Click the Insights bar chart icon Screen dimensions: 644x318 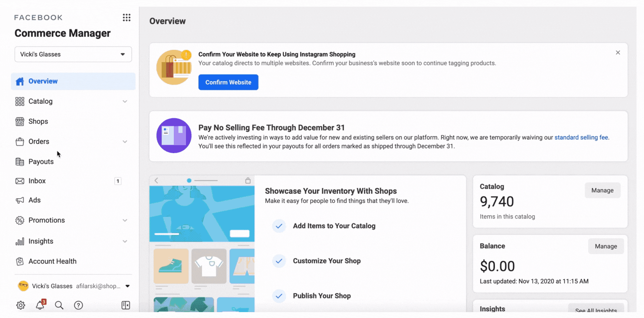(20, 241)
